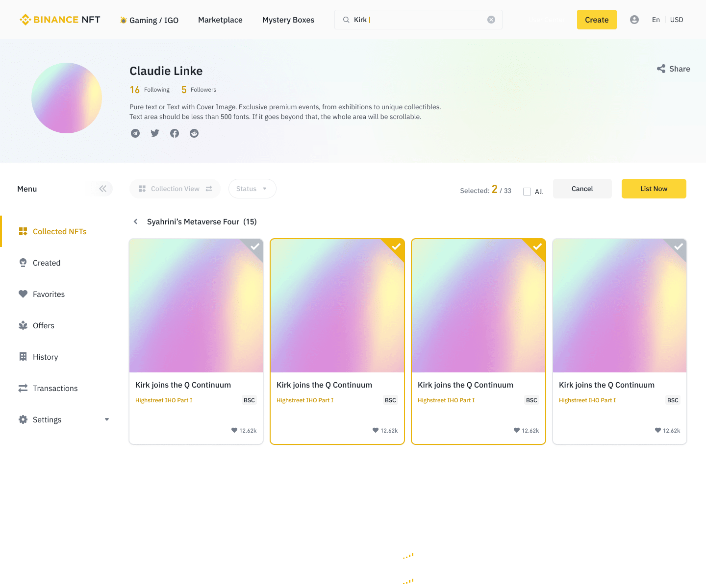Click the BSC badge on the second card
This screenshot has height=588, width=706.
click(390, 400)
